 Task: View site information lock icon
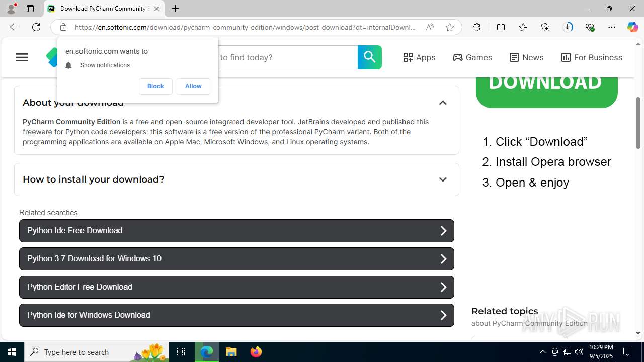point(63,27)
